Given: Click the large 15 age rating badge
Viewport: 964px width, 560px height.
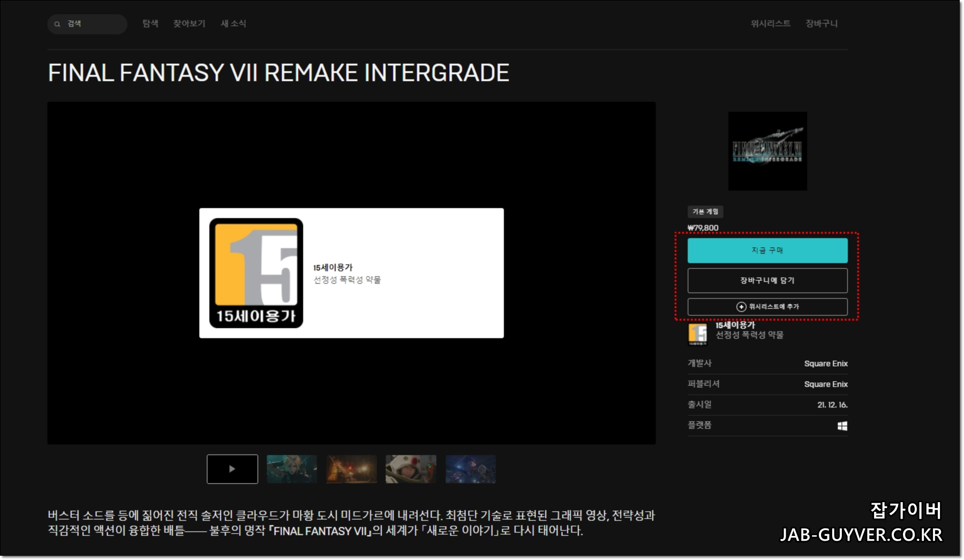Looking at the screenshot, I should pyautogui.click(x=256, y=273).
